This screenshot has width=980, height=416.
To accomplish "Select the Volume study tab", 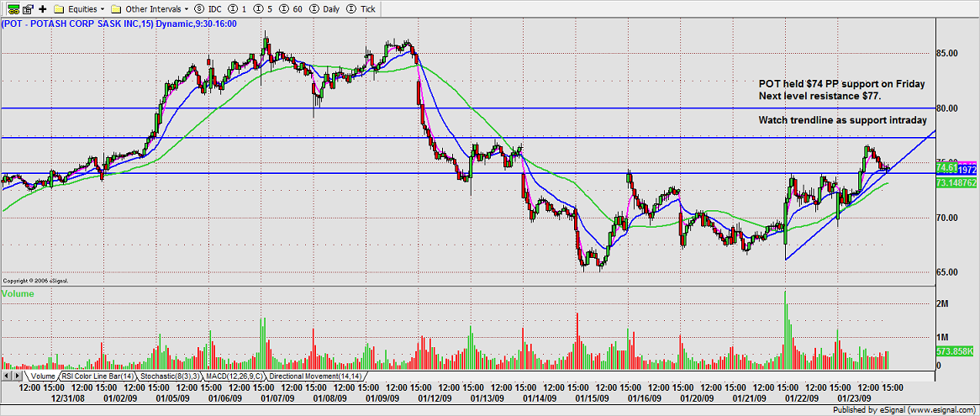I will [x=43, y=376].
